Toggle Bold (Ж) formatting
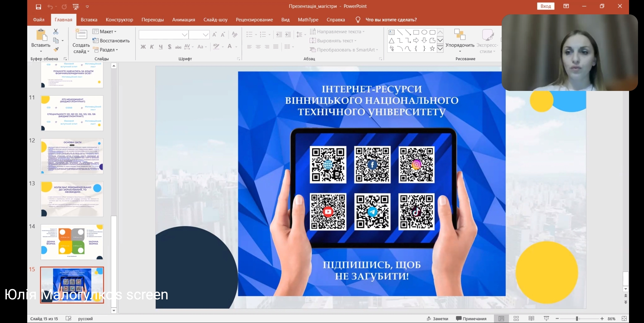The width and height of the screenshot is (644, 323). (143, 47)
